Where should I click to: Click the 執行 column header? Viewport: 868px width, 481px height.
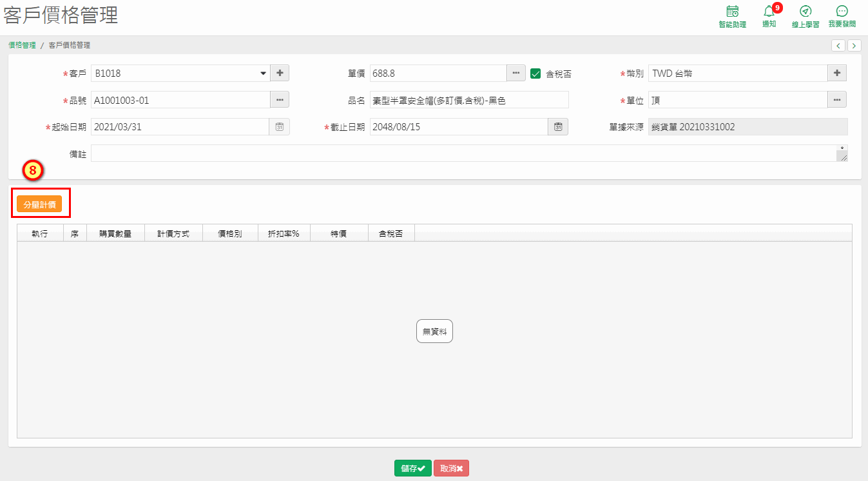40,233
